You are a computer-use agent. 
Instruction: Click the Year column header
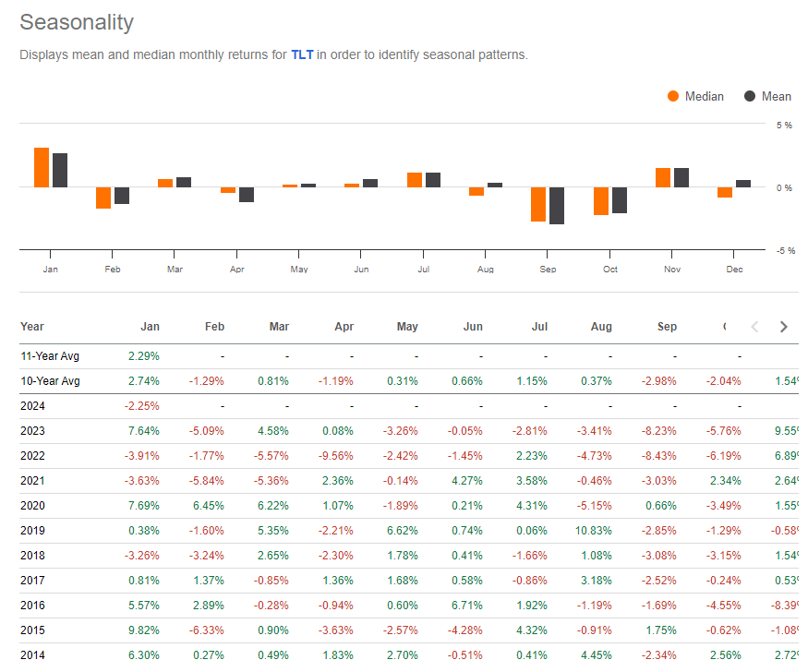pyautogui.click(x=32, y=327)
